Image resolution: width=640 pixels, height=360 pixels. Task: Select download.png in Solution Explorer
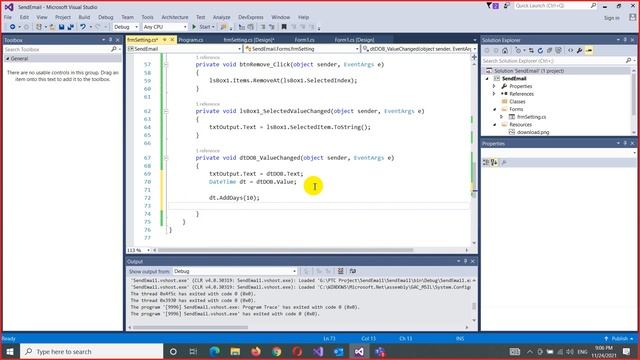tap(533, 132)
